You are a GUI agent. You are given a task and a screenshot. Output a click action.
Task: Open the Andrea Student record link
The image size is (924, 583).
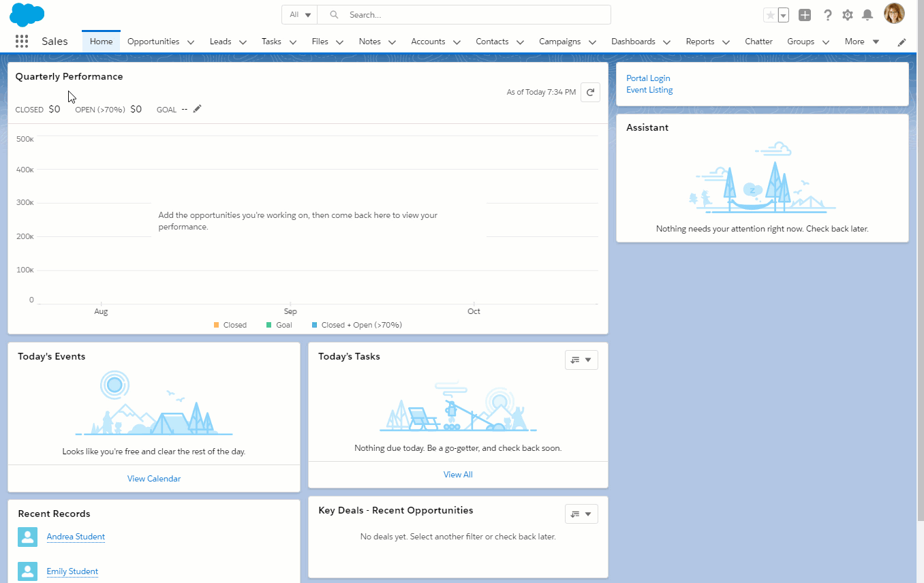coord(76,537)
